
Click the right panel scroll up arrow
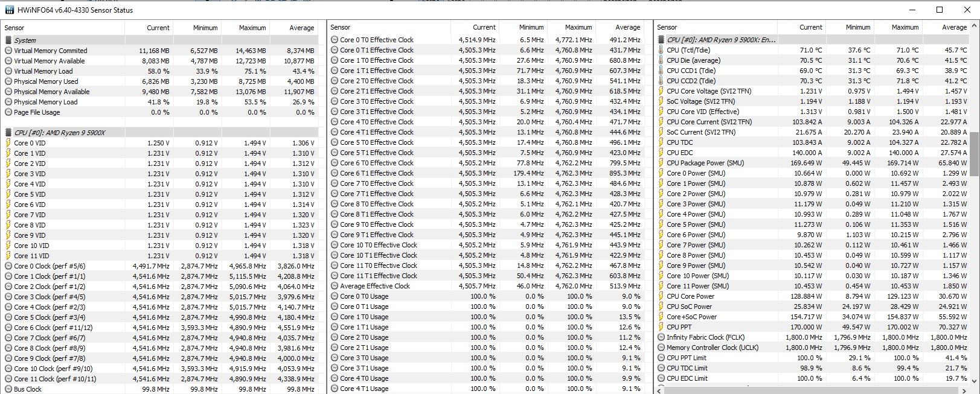click(974, 27)
